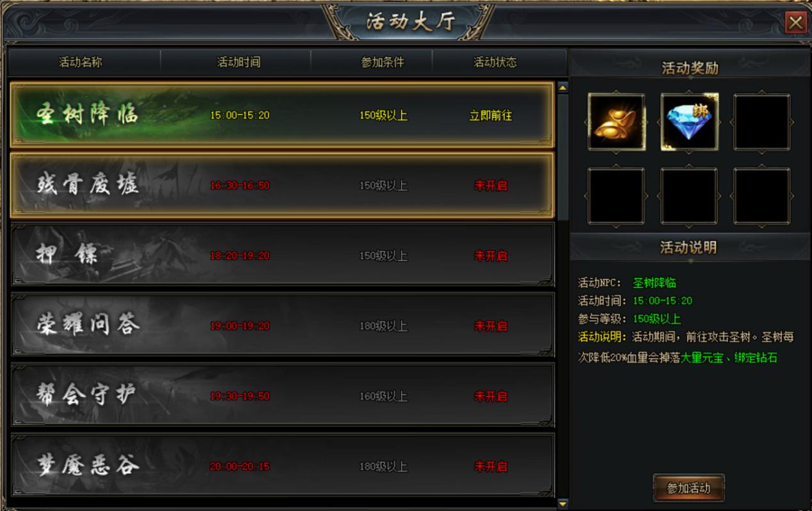The image size is (812, 511).
Task: Select the empty bottom-right reward slot
Action: [761, 196]
